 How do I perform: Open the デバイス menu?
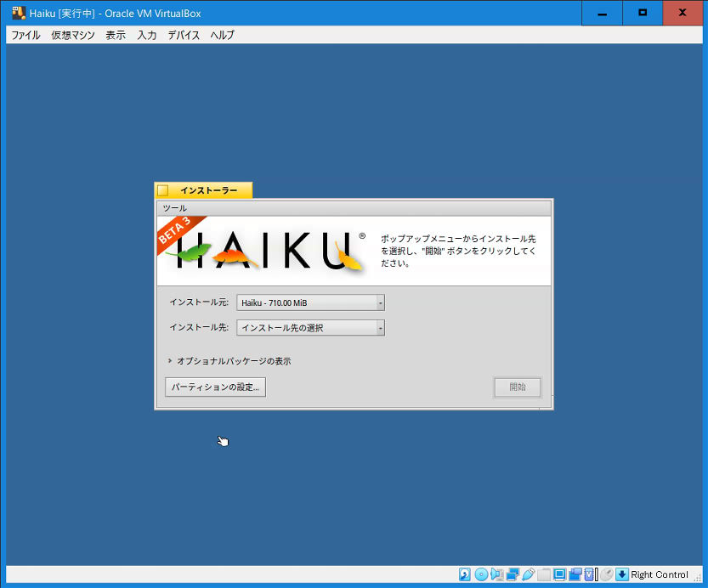pyautogui.click(x=184, y=35)
